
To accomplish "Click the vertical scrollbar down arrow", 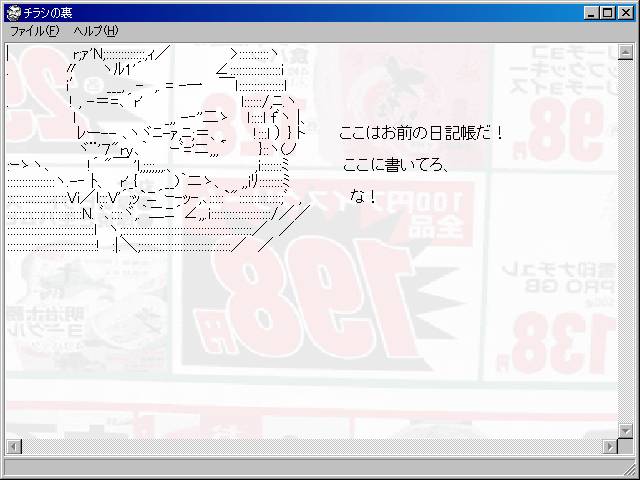I will point(625,431).
